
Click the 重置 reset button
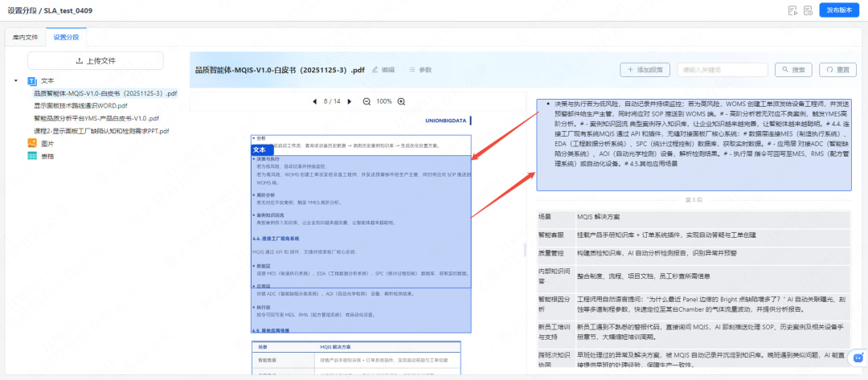(837, 70)
